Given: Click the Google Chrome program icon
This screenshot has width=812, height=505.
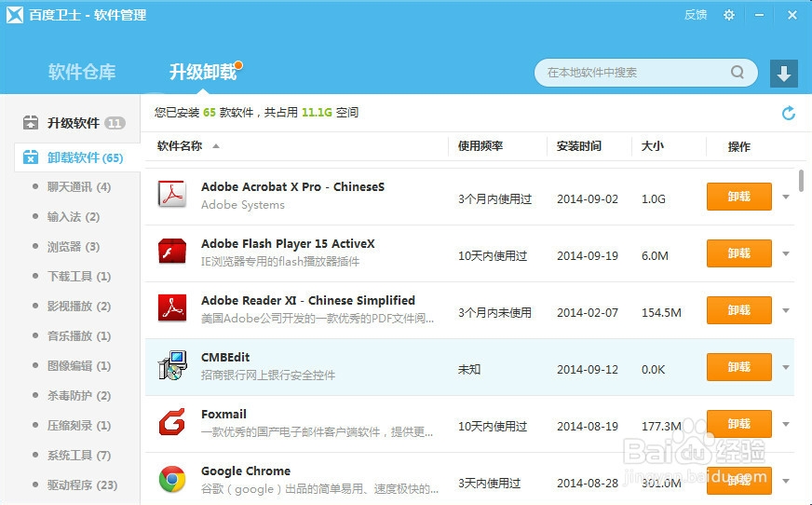Looking at the screenshot, I should coord(172,479).
